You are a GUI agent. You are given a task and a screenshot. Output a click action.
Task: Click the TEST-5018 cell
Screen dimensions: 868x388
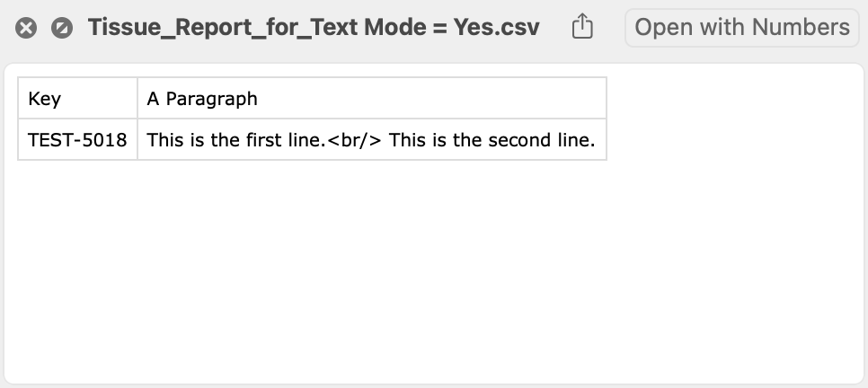click(x=77, y=140)
